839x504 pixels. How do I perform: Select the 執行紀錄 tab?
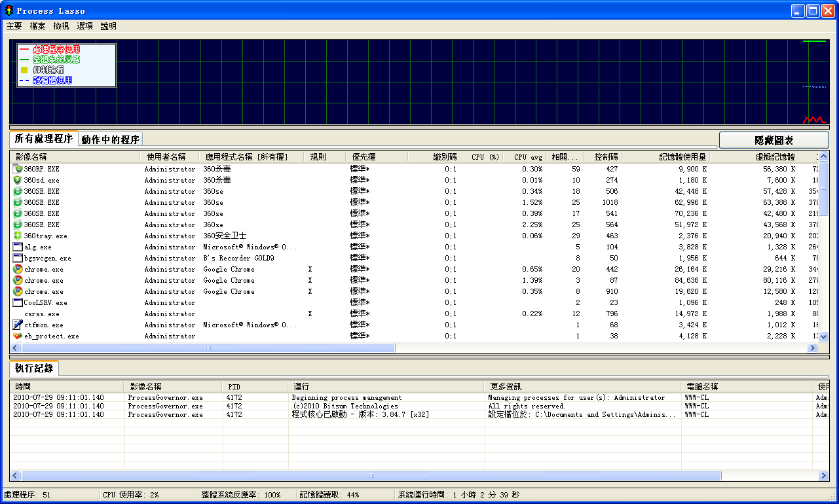click(x=34, y=369)
